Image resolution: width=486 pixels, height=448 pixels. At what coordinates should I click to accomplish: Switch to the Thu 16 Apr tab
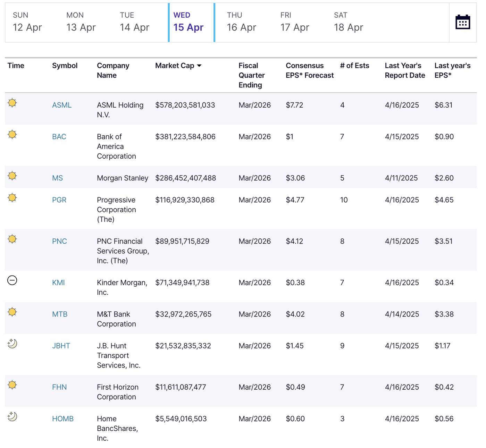[242, 22]
